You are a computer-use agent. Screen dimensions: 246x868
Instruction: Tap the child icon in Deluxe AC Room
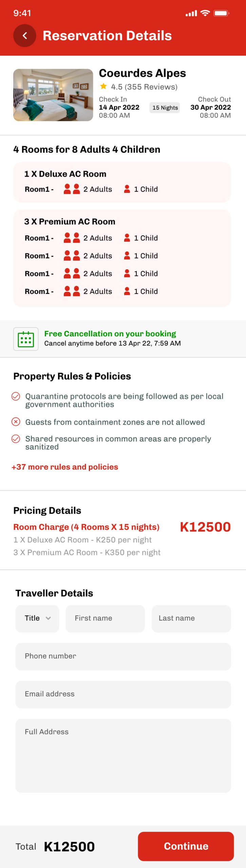tap(127, 189)
